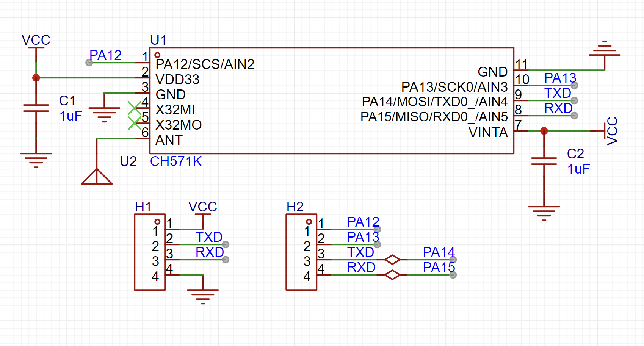Select the TXD net label on H2 pin 3
This screenshot has height=346, width=644.
pyautogui.click(x=360, y=252)
